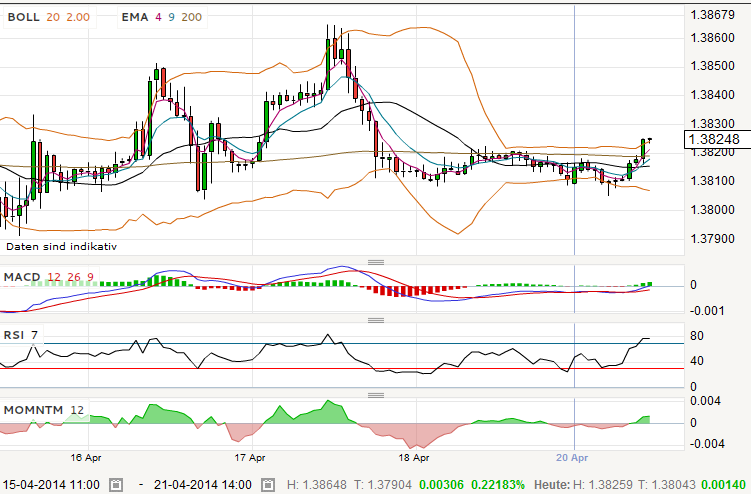Click the MACD indicator label
This screenshot has width=751, height=494.
pyautogui.click(x=22, y=277)
